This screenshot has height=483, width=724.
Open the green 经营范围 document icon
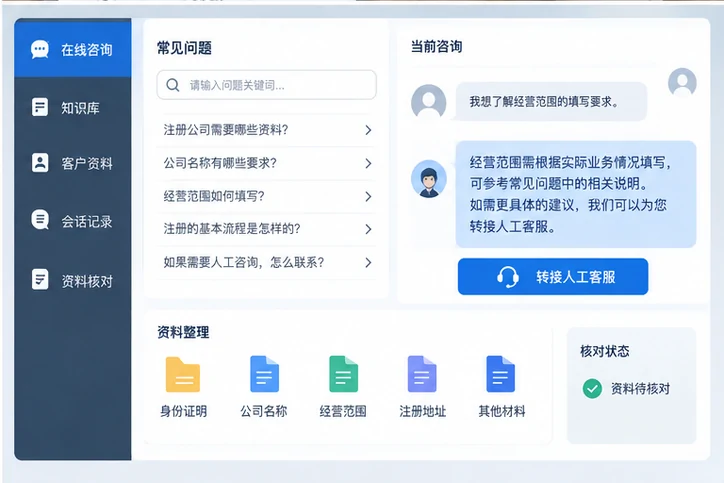343,374
